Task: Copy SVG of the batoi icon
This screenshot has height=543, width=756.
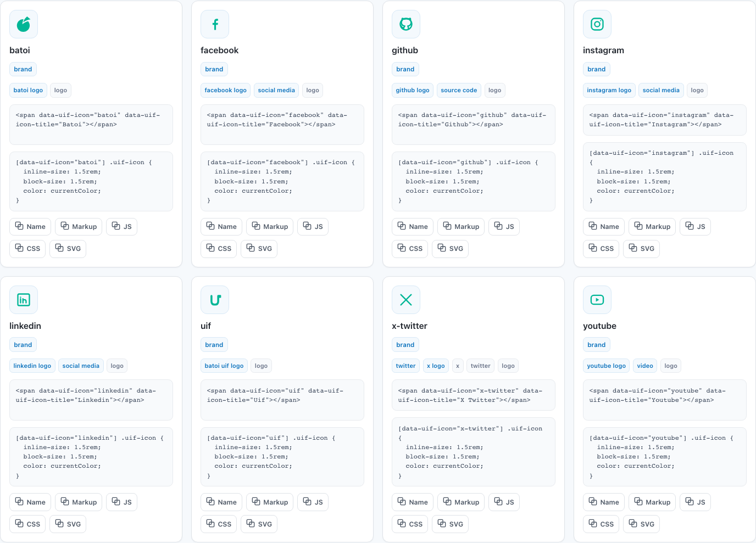Action: coord(68,249)
